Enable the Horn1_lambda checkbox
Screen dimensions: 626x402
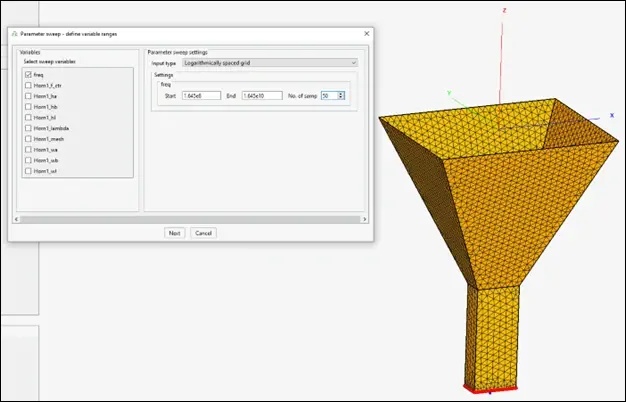pos(29,128)
